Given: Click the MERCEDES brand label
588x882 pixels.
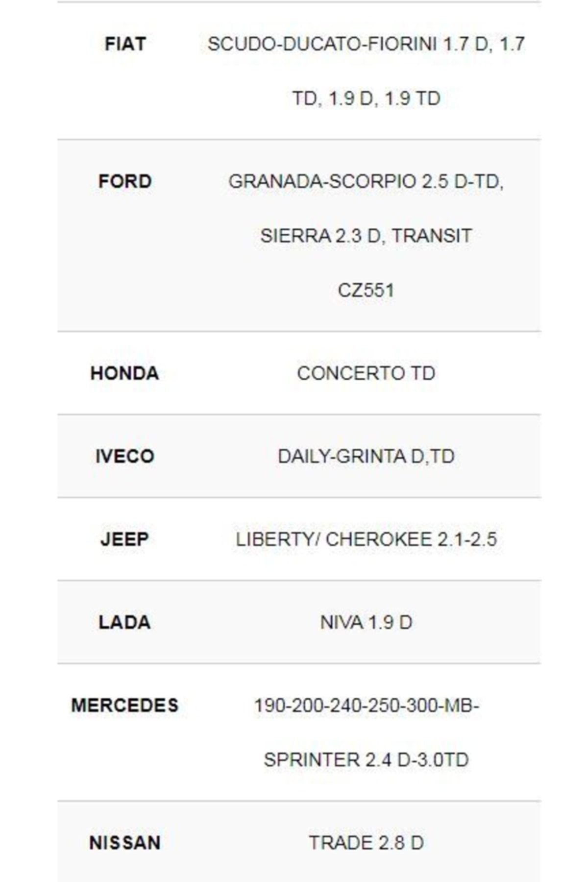Looking at the screenshot, I should tap(125, 706).
